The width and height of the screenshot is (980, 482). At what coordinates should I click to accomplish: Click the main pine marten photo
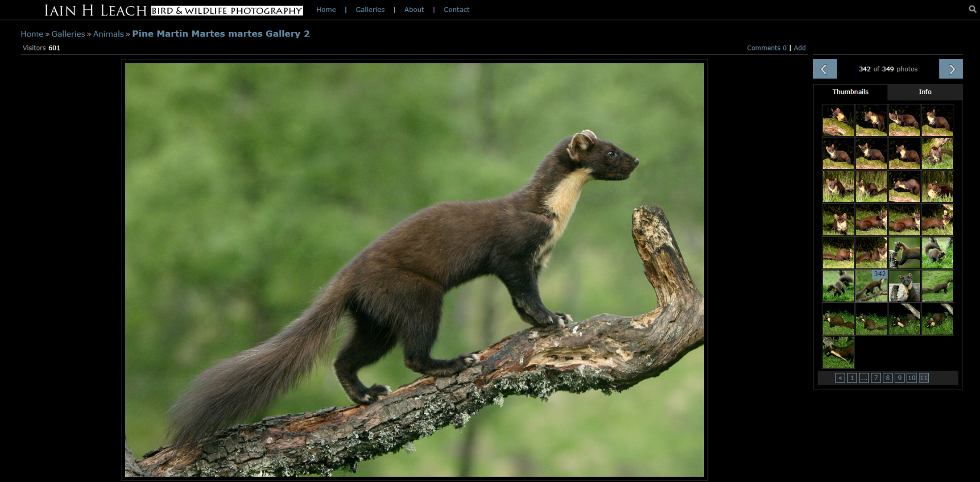point(414,270)
